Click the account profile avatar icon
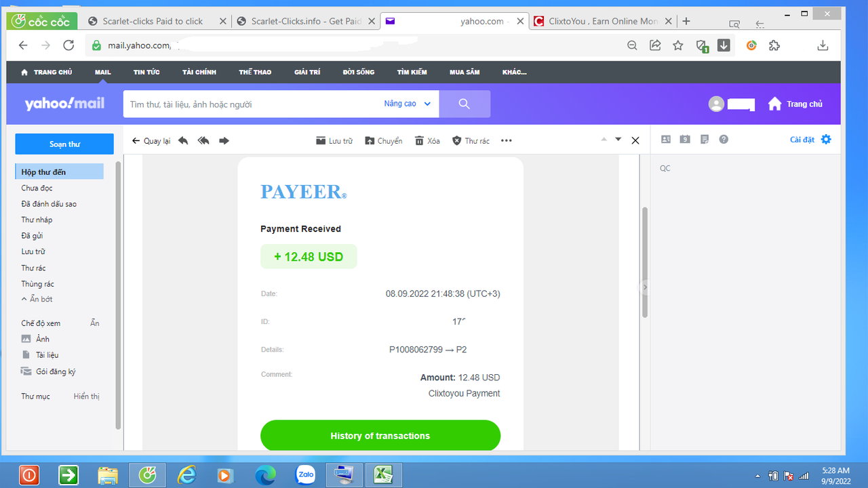Screen dimensions: 868x488 coord(716,104)
